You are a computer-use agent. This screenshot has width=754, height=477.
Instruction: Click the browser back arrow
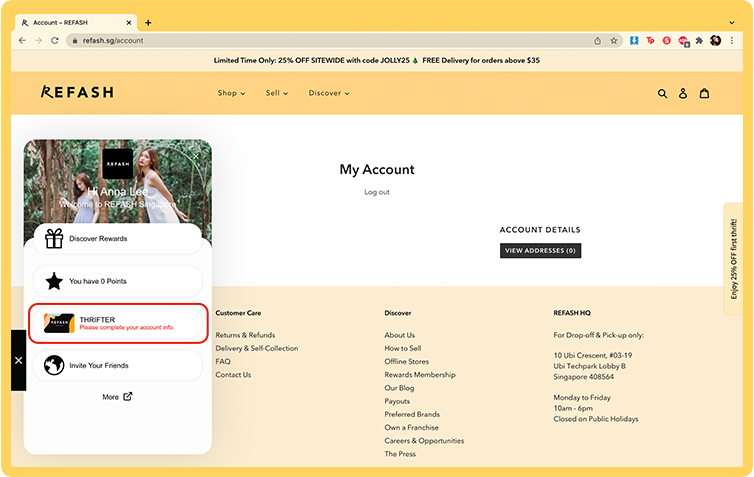tap(22, 40)
